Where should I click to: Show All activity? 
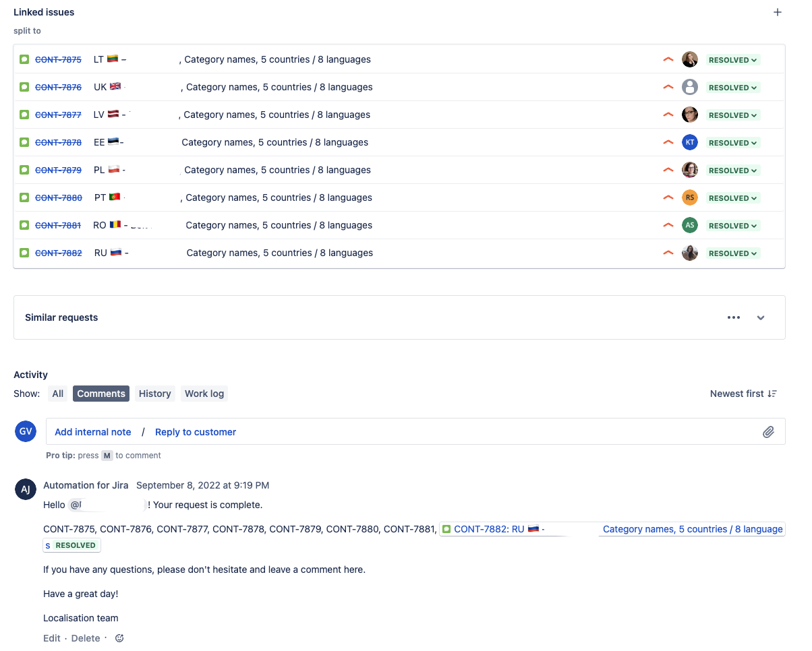[x=58, y=394]
